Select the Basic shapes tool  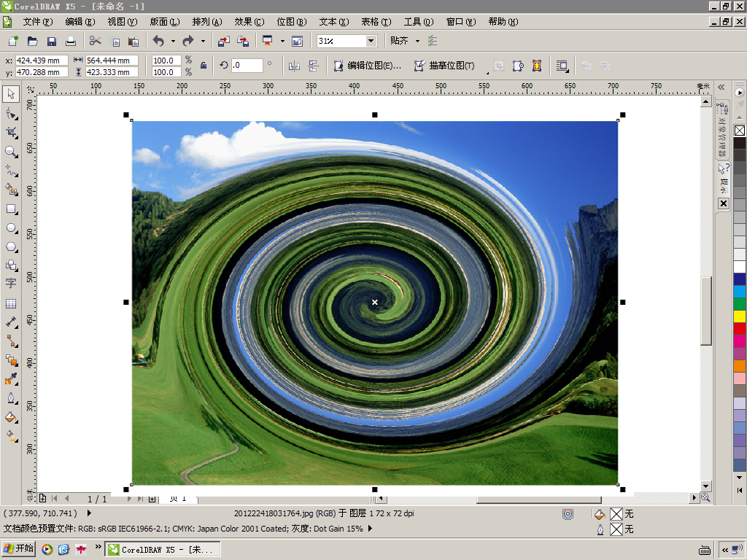(11, 265)
